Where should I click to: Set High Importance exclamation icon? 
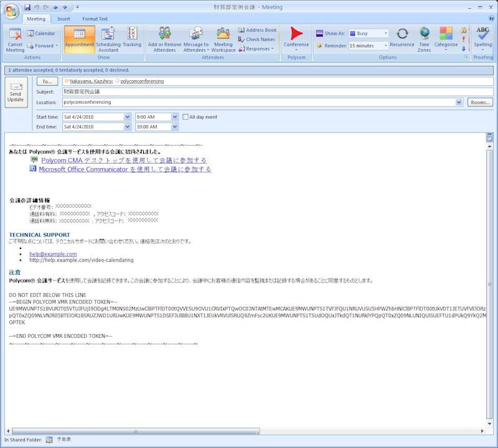464,39
